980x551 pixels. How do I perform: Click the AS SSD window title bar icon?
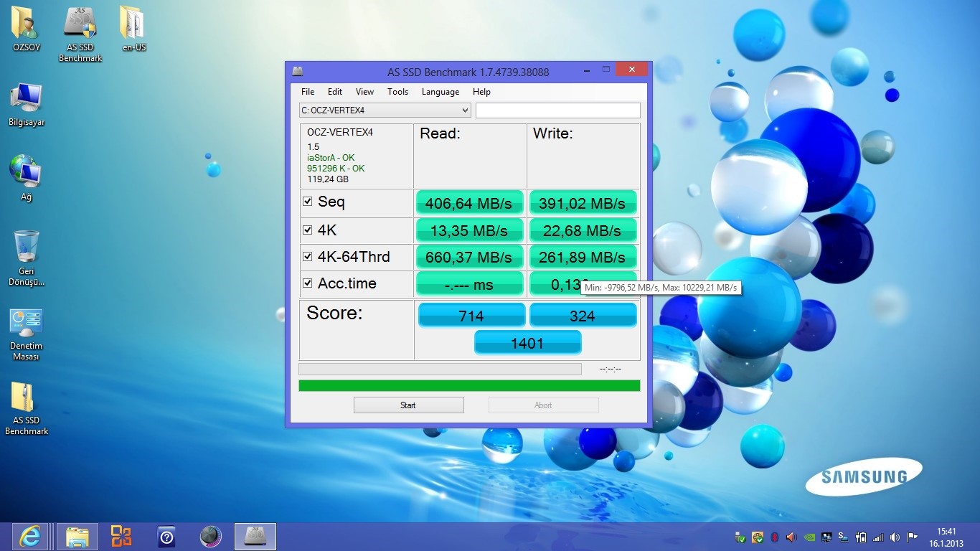298,71
